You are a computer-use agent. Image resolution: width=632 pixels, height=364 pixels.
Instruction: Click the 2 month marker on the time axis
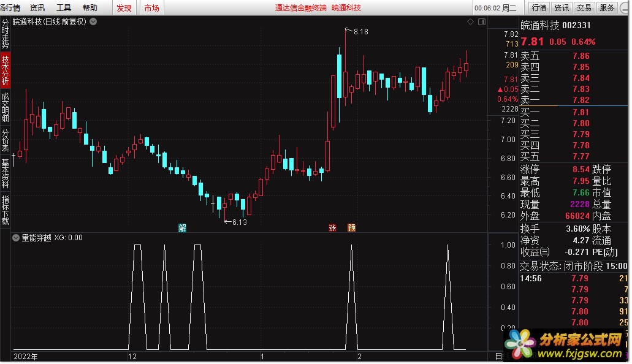[x=360, y=357]
